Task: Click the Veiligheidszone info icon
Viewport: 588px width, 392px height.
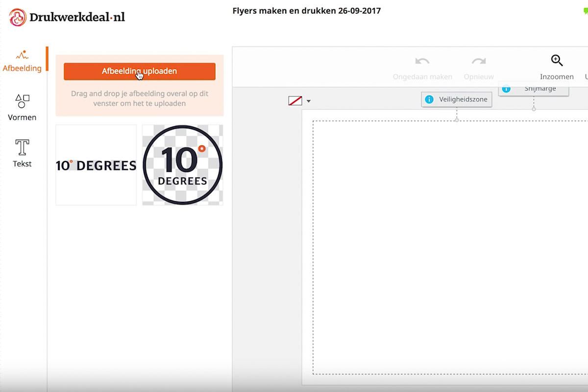Action: [429, 99]
